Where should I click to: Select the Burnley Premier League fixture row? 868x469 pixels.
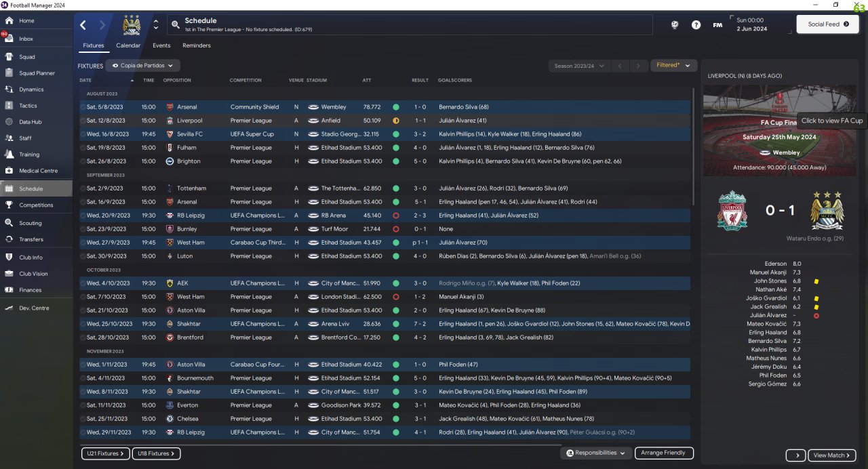tap(384, 229)
